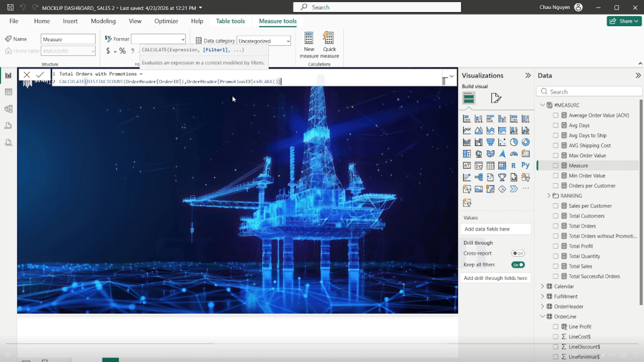Open Model view in left sidebar

coord(8,109)
